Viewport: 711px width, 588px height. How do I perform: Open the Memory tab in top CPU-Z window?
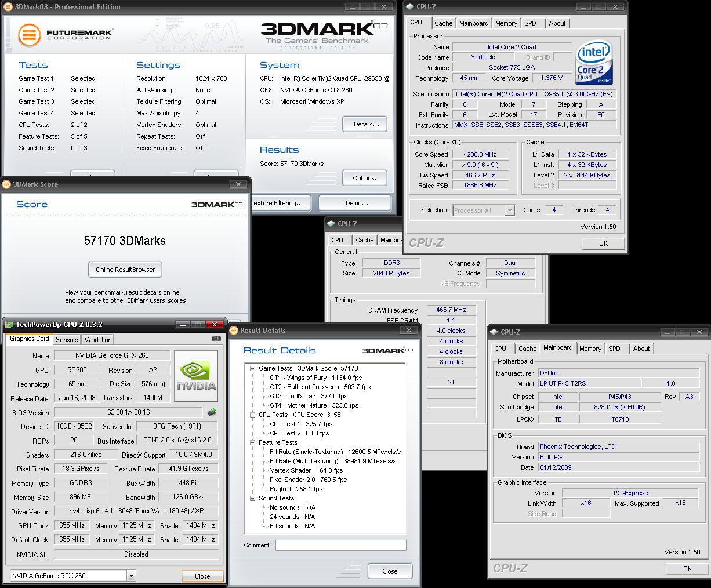point(506,23)
